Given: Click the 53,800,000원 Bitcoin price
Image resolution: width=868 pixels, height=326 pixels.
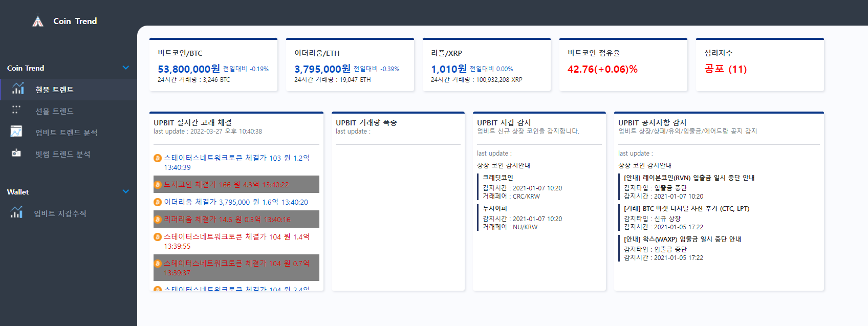Looking at the screenshot, I should click(x=189, y=69).
